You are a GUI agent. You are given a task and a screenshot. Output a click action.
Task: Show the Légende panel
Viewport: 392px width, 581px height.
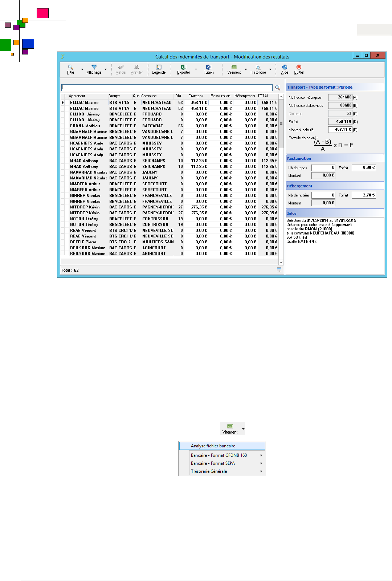point(159,69)
